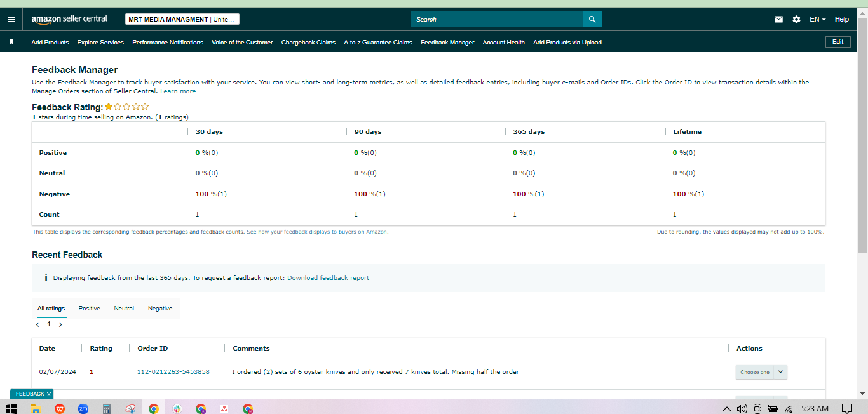868x414 pixels.
Task: Click the Feedback Rating stars
Action: pos(127,107)
